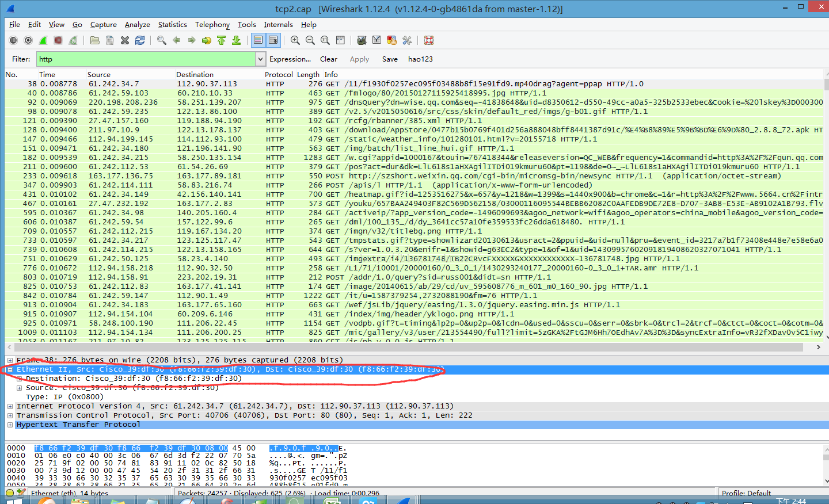Go forward in packet history arrow
This screenshot has height=504, width=829.
point(192,40)
